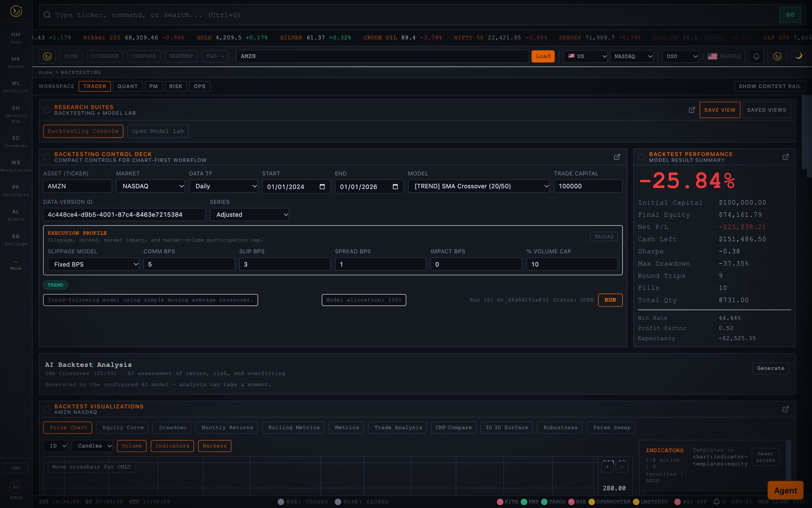Click the app logo in the sidebar top
Image resolution: width=812 pixels, height=508 pixels.
pyautogui.click(x=16, y=11)
